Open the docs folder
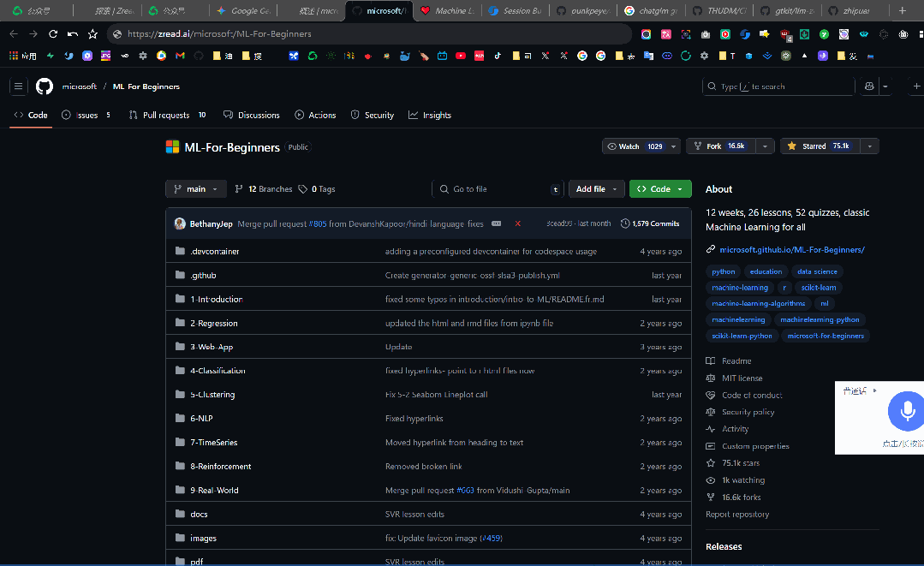This screenshot has width=924, height=566. click(199, 514)
